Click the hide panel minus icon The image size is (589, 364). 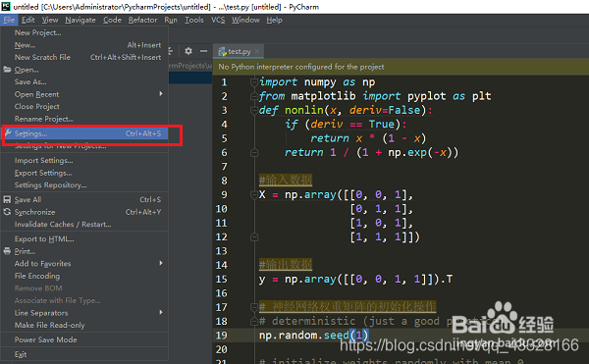pyautogui.click(x=203, y=51)
